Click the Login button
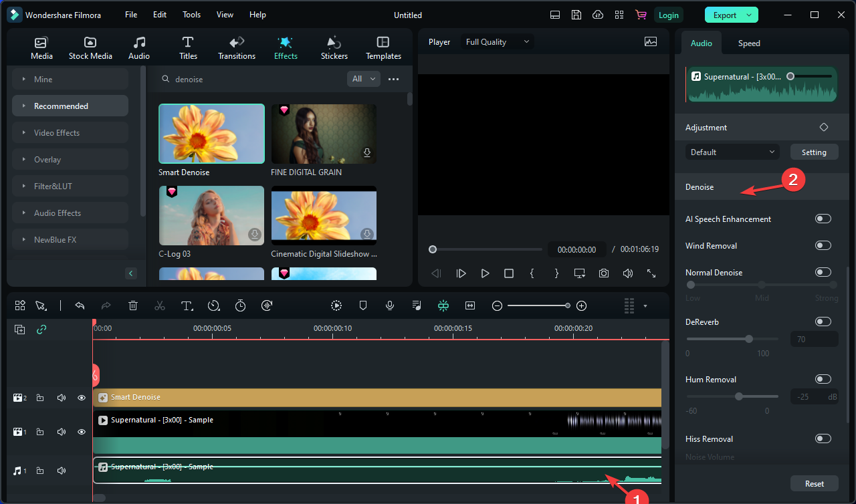The width and height of the screenshot is (856, 504). [x=669, y=15]
